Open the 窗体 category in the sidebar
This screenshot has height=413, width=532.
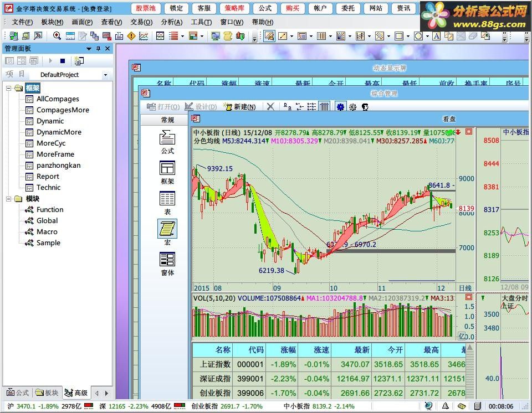tap(167, 264)
